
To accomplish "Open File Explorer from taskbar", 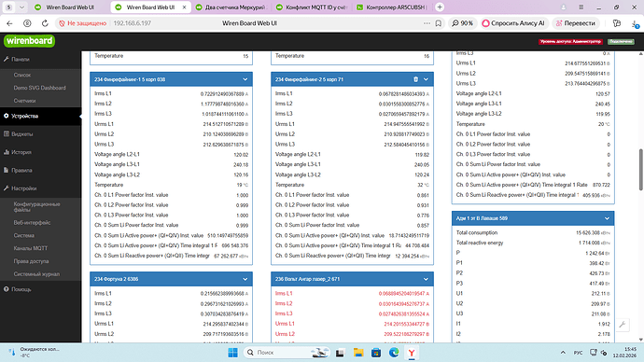I will coord(358,353).
